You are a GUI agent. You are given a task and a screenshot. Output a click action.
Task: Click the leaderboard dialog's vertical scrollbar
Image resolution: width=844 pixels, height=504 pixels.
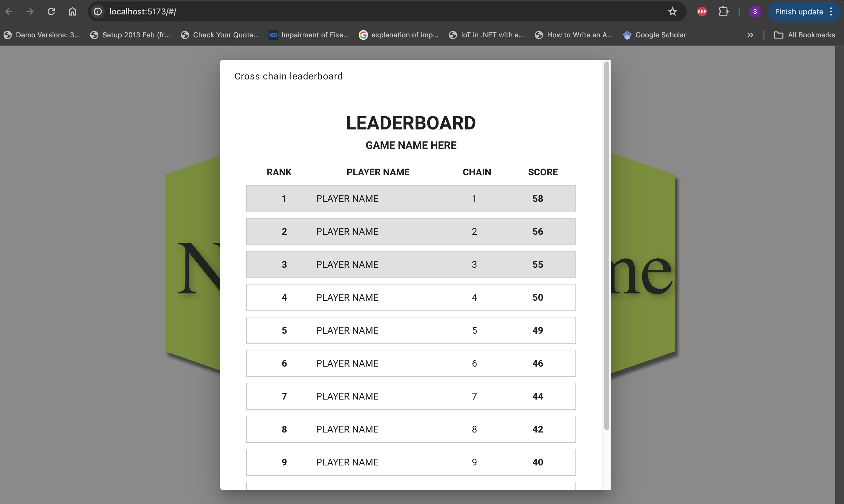point(606,244)
